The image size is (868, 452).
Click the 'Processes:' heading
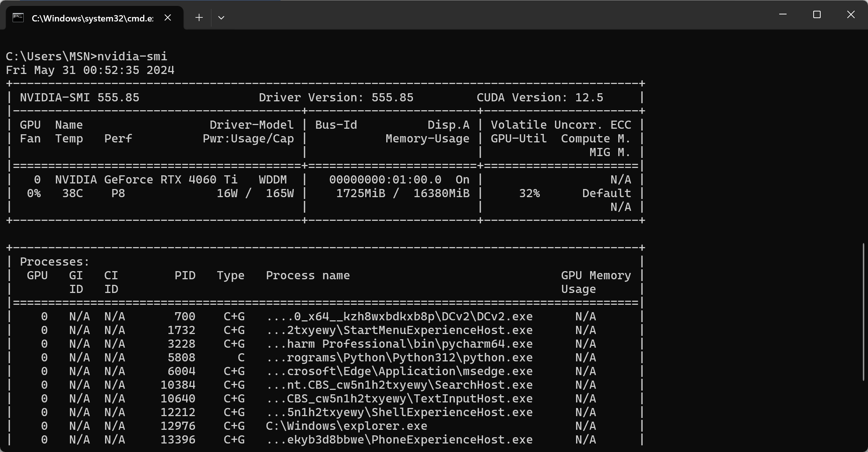point(55,262)
